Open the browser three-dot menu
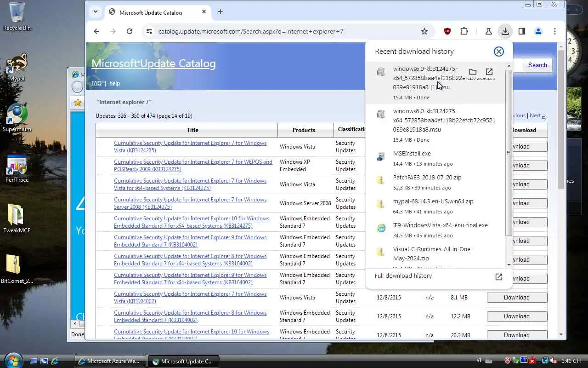Image resolution: width=588 pixels, height=368 pixels. (x=555, y=31)
